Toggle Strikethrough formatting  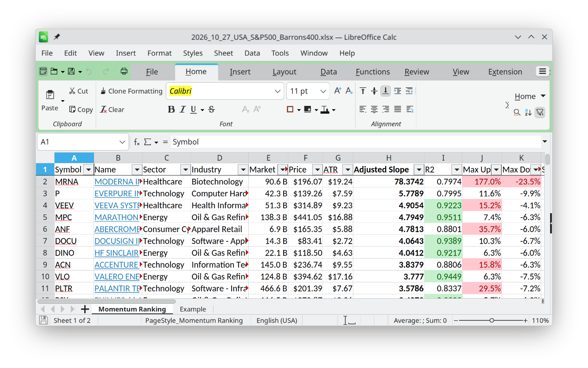click(x=211, y=109)
